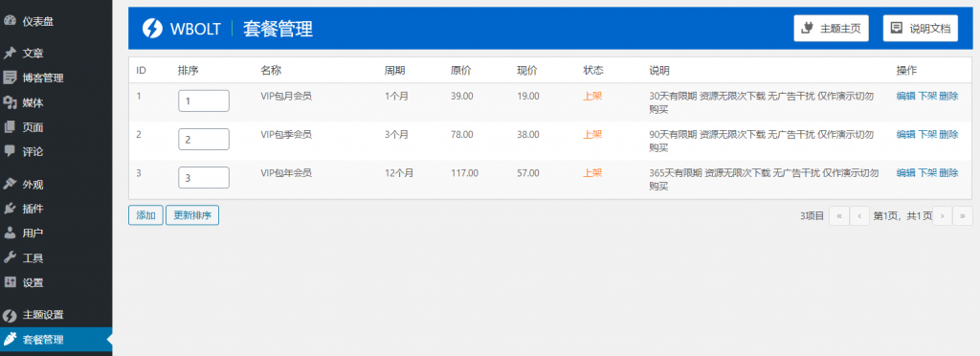Click the plug icon in 主题主页 button
Screen dimensions: 980x356
(808, 28)
